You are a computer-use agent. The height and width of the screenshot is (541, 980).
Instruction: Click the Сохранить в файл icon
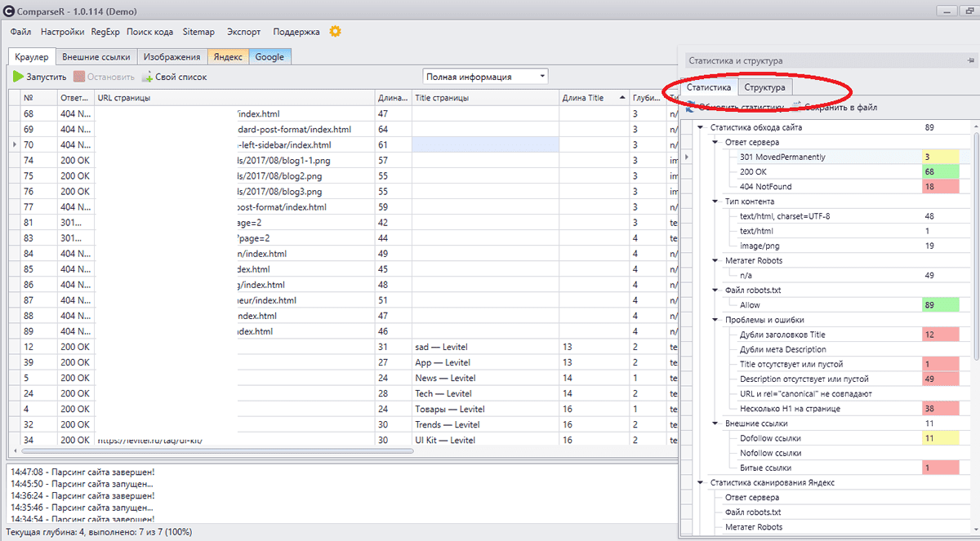pos(797,107)
